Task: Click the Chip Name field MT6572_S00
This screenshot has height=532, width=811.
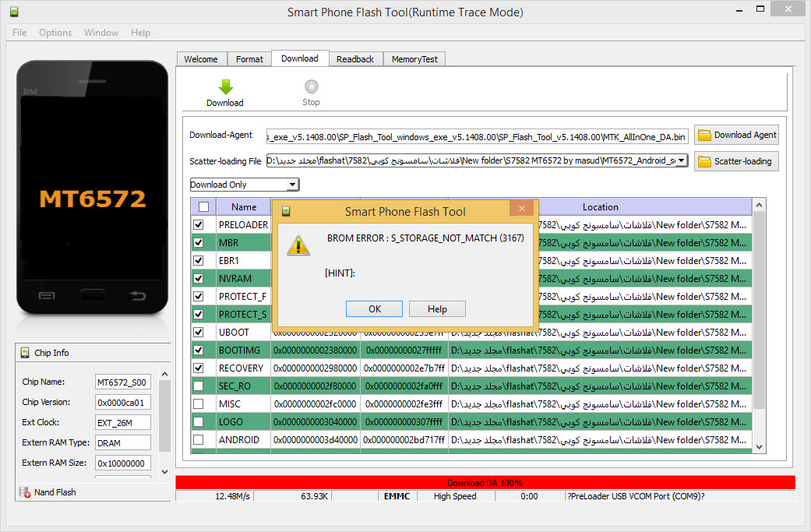Action: point(123,382)
